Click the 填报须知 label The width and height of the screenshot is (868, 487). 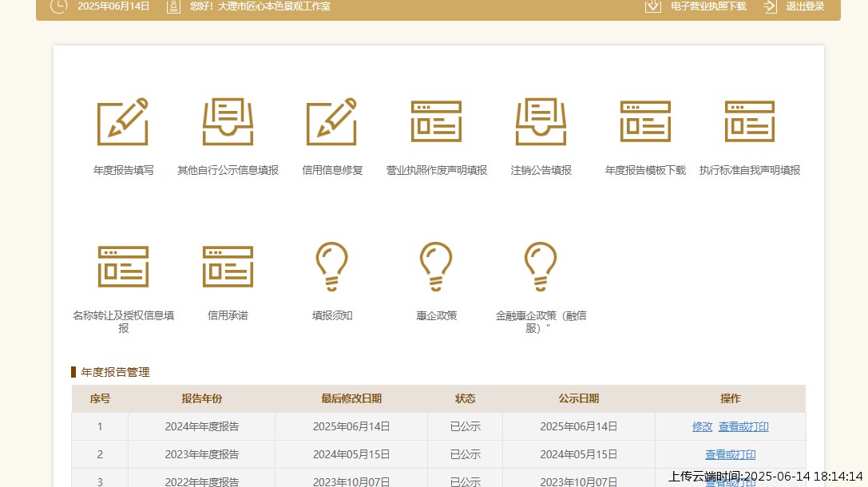pos(332,315)
